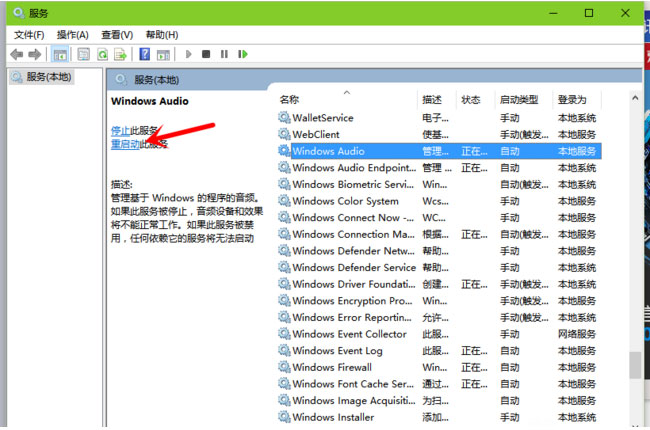Click the gear icon beside WebClient
Image resolution: width=650 pixels, height=430 pixels.
(x=284, y=134)
